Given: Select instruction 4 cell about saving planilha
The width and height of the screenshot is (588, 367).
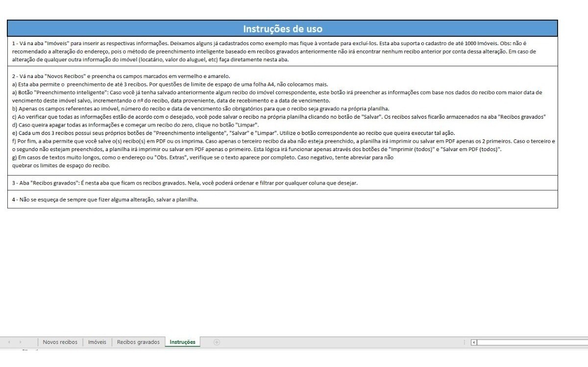Looking at the screenshot, I should pos(283,200).
